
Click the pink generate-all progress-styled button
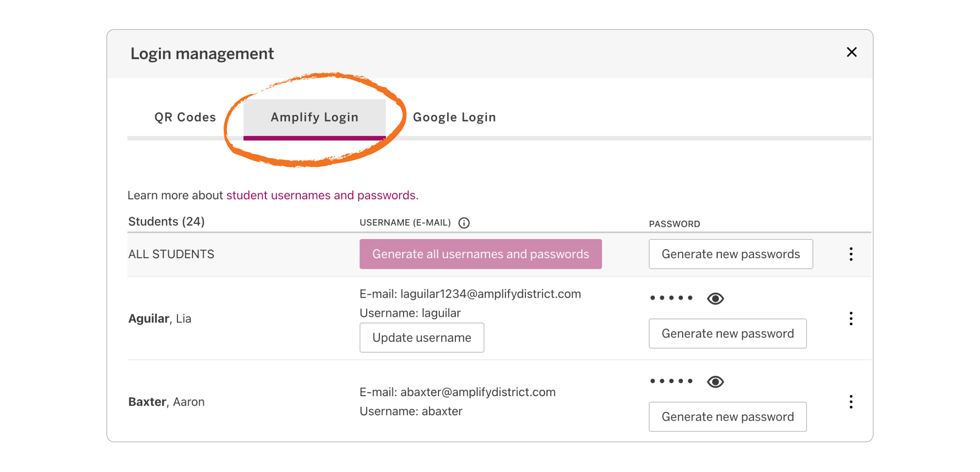481,254
